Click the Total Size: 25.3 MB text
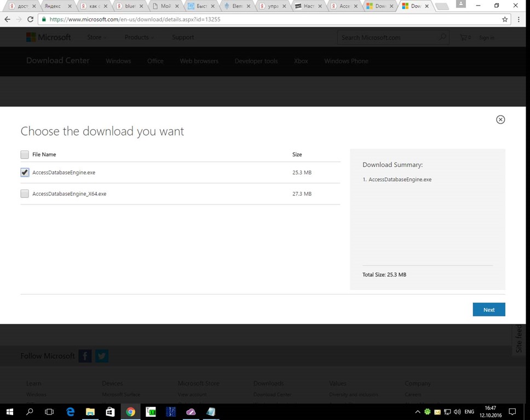The image size is (530, 420). pos(384,275)
